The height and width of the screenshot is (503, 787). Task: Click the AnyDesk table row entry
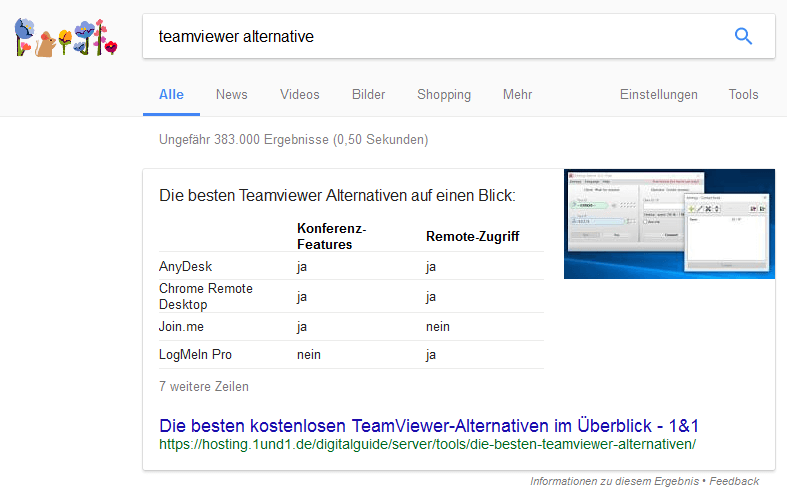coord(186,267)
